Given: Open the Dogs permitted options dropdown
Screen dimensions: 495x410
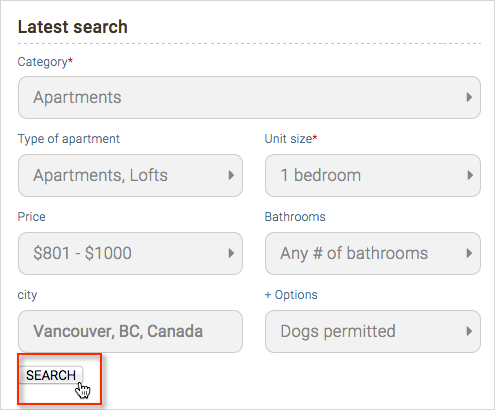Looking at the screenshot, I should [x=373, y=331].
